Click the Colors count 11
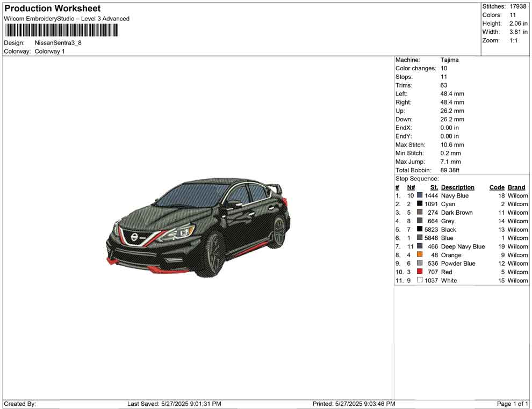This screenshot has height=409, width=532. point(513,15)
